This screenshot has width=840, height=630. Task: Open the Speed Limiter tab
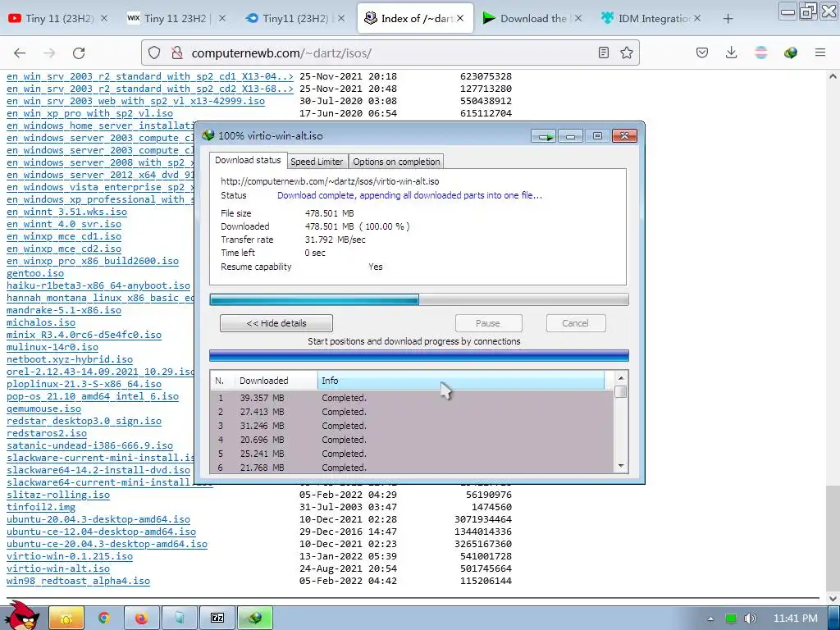317,162
